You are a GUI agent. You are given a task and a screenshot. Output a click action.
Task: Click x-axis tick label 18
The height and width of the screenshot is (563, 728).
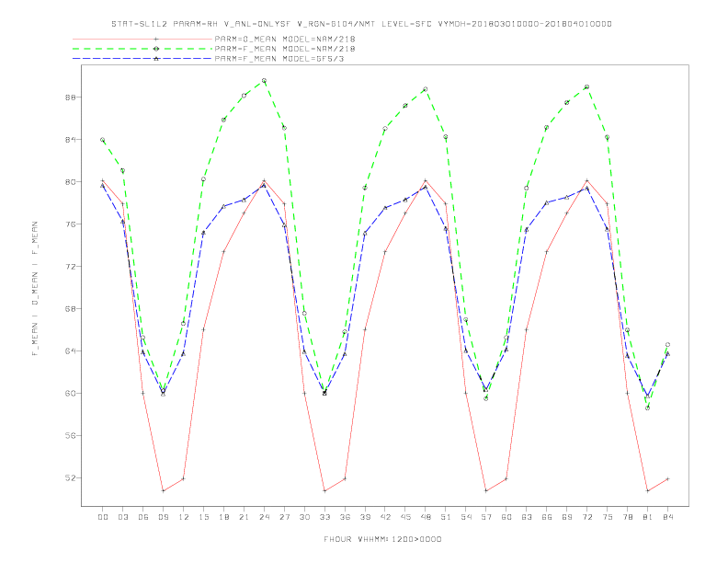[223, 517]
